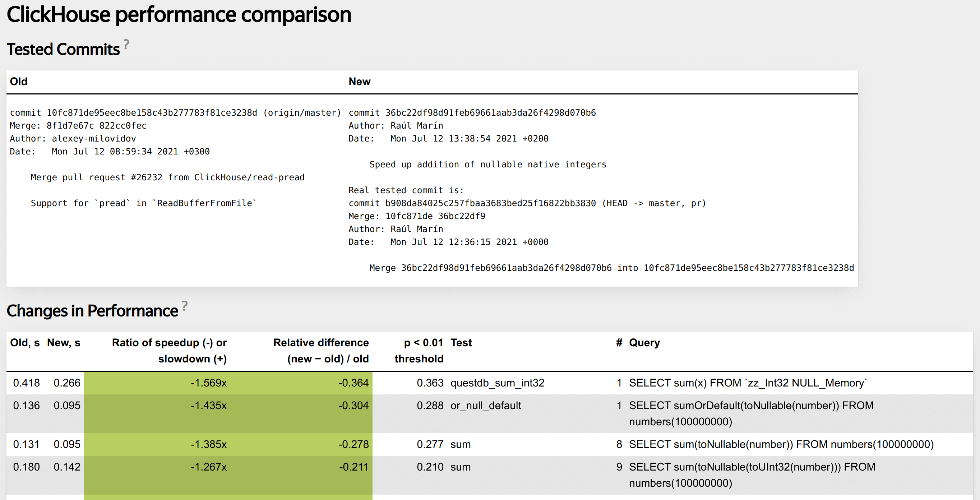Screen dimensions: 980x500
Task: Click the 'Old, s' column header
Action: (25, 342)
